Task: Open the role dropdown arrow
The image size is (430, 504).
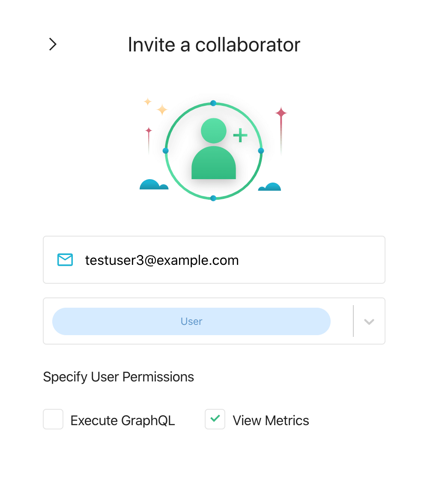Action: 369,321
